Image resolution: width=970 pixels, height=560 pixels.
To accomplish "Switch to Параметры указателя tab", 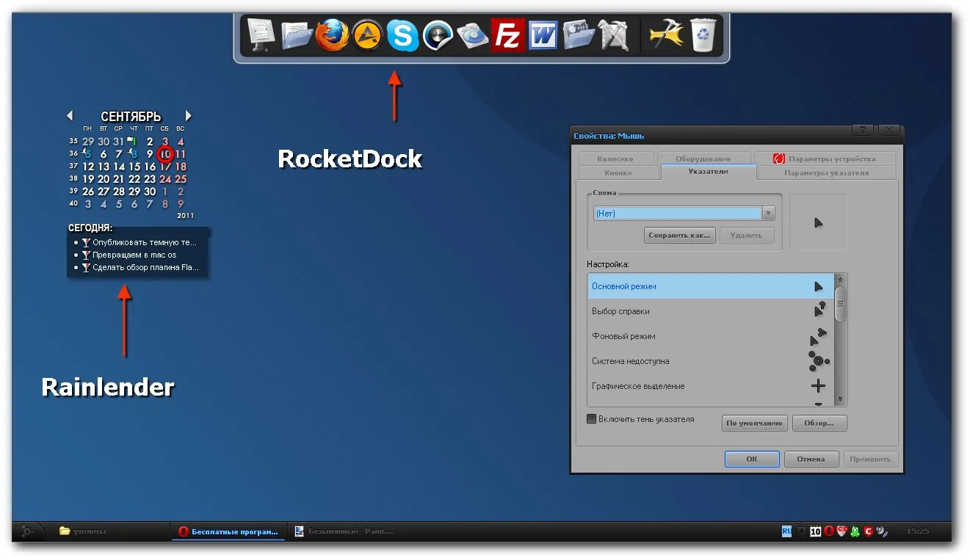I will click(826, 173).
